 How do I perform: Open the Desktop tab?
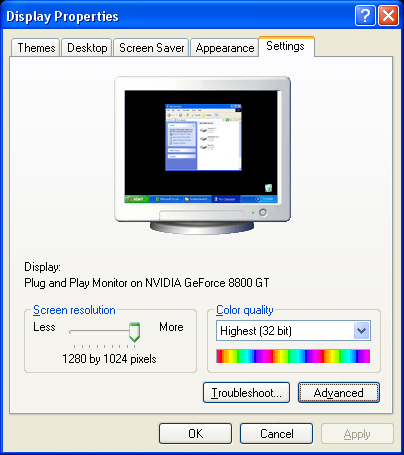pos(87,48)
